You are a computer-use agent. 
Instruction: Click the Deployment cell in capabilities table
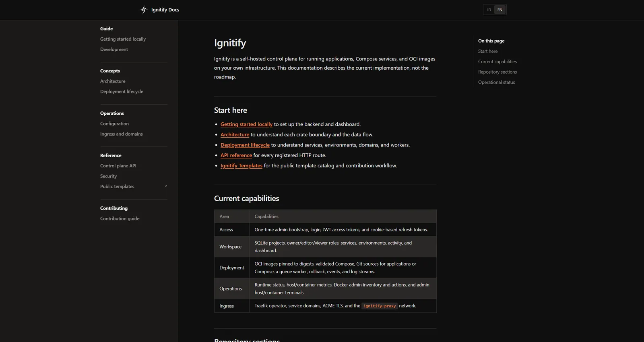(x=232, y=268)
